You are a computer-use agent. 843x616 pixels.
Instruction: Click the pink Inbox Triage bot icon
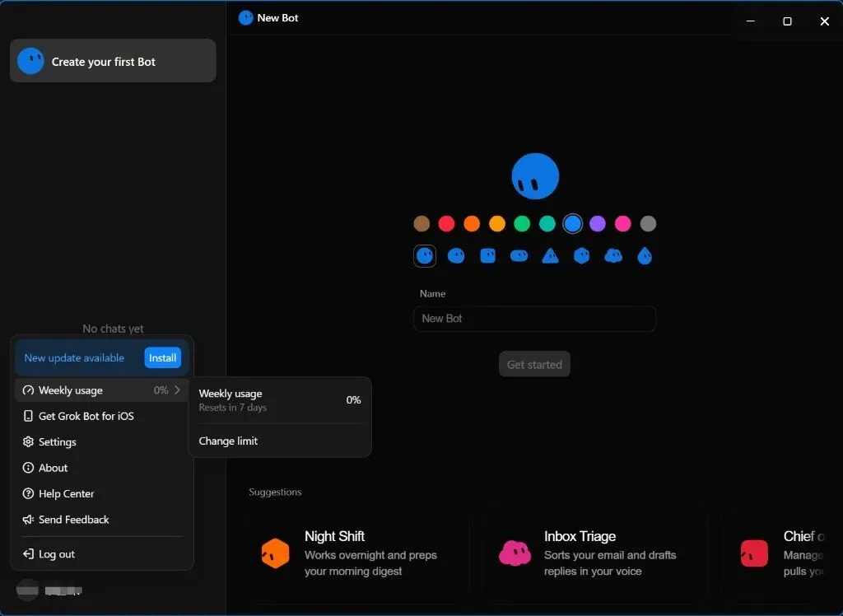[515, 553]
